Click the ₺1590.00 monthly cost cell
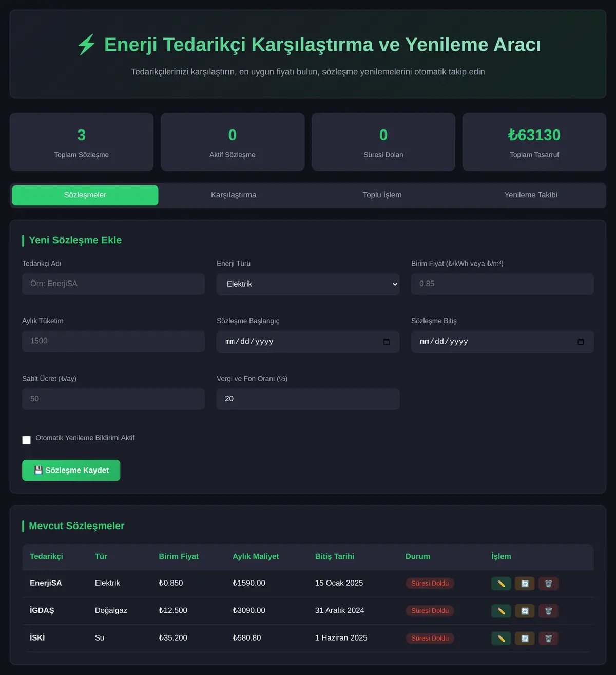Viewport: 616px width, 675px height. pos(249,583)
